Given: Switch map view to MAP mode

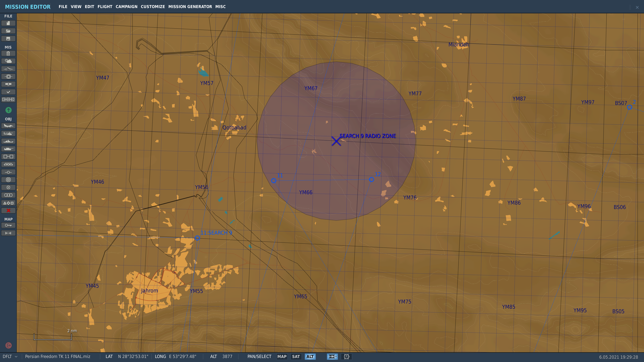Looking at the screenshot, I should [282, 356].
